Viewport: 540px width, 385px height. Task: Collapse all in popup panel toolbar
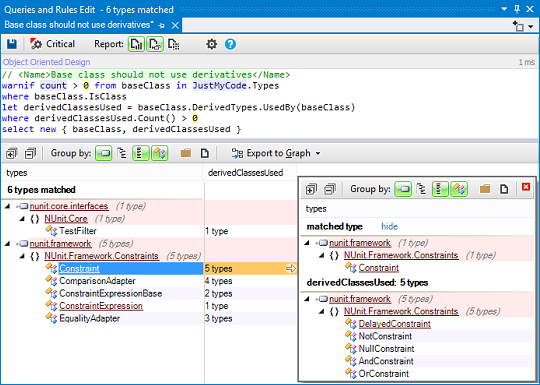coord(330,189)
